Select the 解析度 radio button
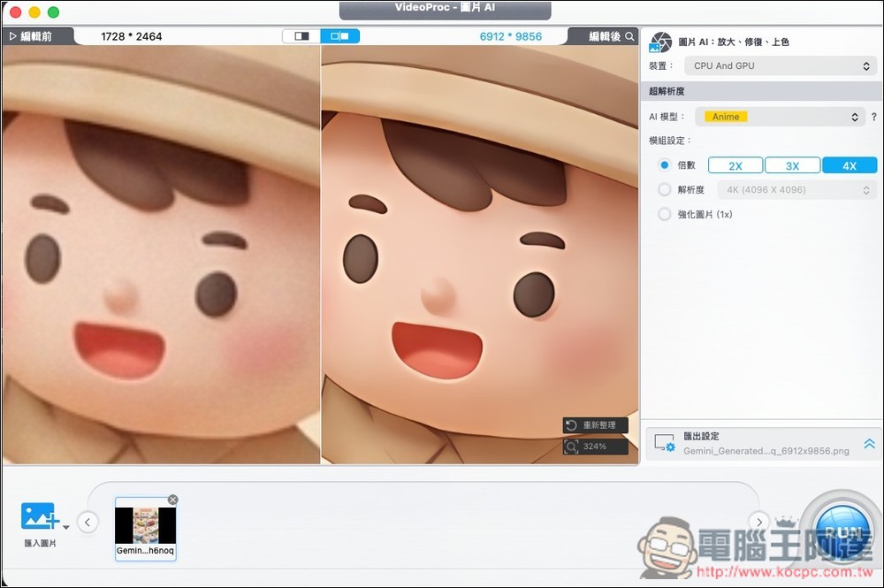The height and width of the screenshot is (588, 884). pos(664,189)
